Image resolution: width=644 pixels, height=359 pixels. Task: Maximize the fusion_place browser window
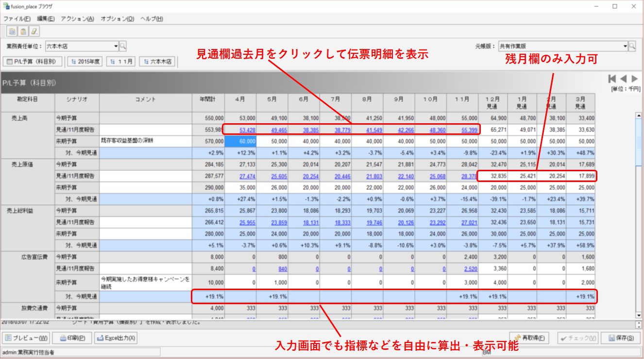coord(615,6)
